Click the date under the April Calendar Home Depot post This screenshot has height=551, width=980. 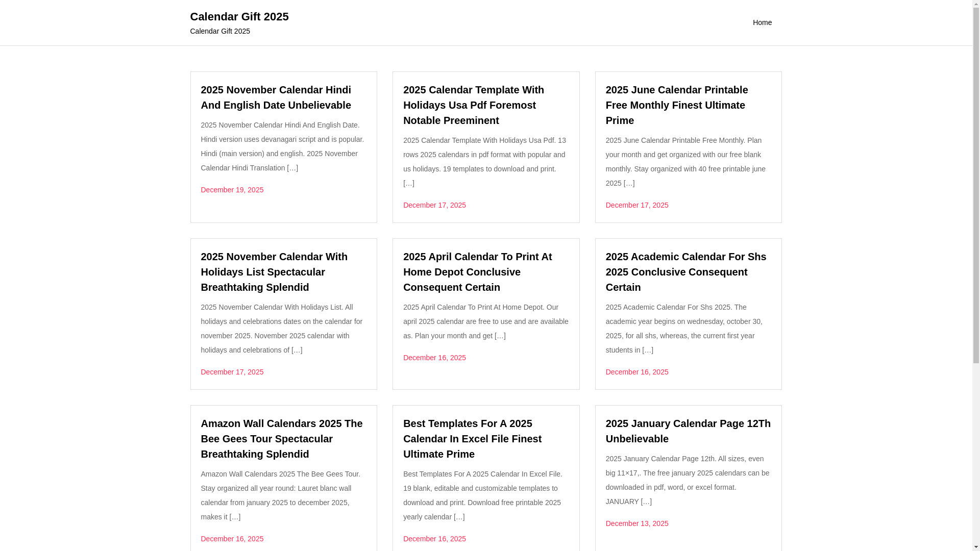pyautogui.click(x=434, y=358)
